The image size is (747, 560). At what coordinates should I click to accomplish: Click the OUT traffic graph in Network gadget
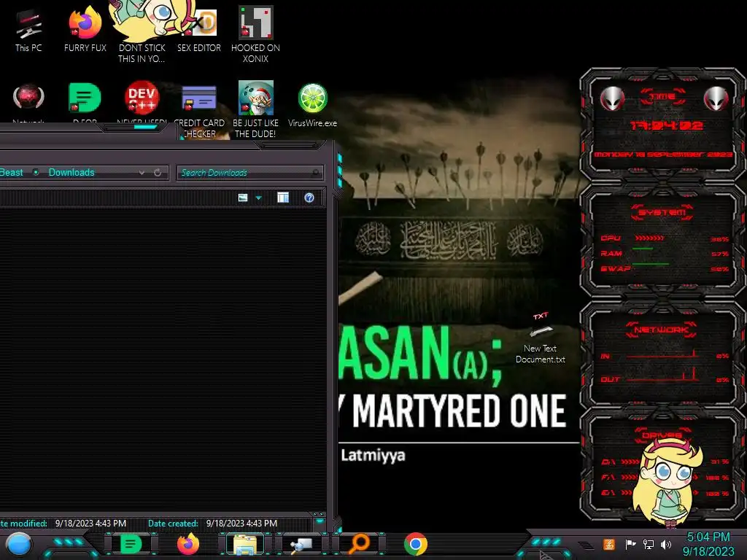coord(662,376)
